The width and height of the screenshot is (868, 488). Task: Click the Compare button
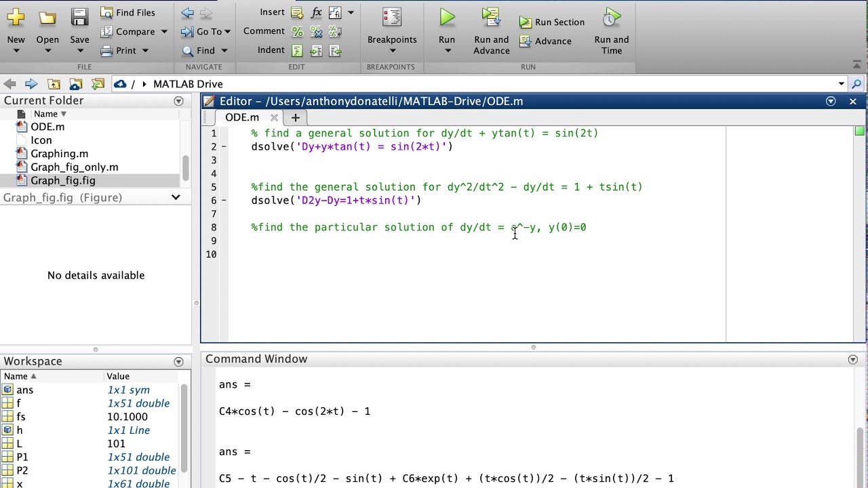click(128, 31)
